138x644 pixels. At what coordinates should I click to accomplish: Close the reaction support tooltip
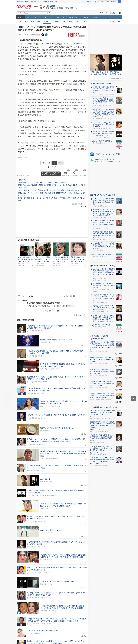[x=60, y=173]
